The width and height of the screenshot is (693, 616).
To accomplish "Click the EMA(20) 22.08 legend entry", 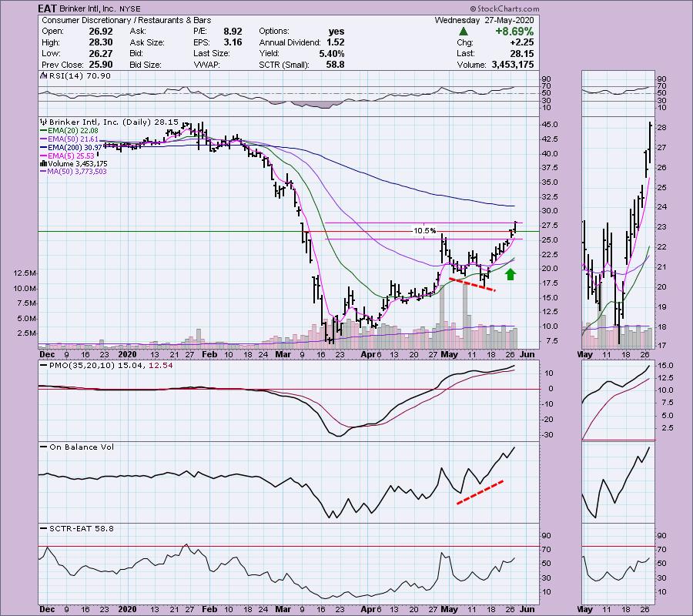I will click(69, 131).
